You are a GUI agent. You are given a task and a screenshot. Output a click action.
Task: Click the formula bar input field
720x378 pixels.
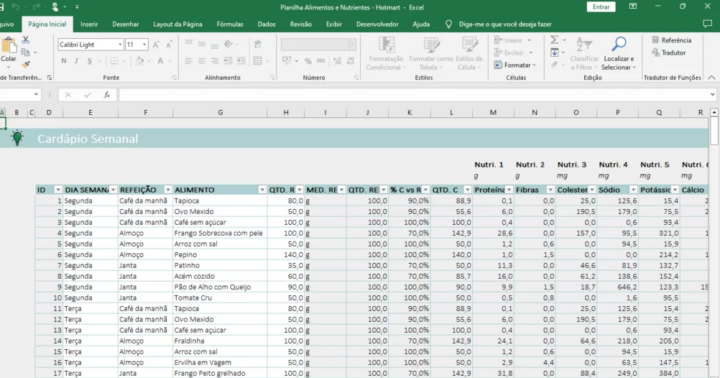[x=413, y=95]
